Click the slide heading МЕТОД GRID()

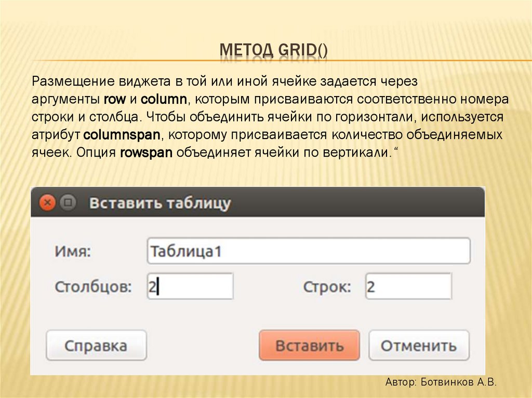[x=273, y=50]
